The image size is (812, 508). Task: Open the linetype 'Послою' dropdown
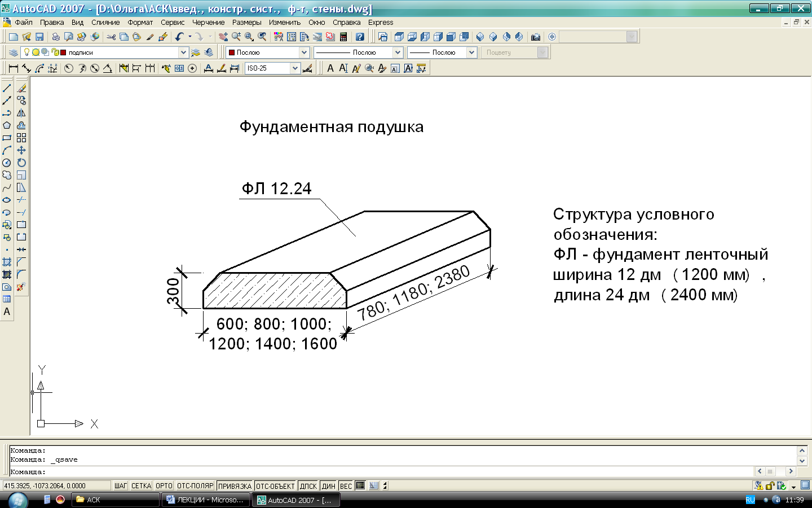(x=397, y=52)
